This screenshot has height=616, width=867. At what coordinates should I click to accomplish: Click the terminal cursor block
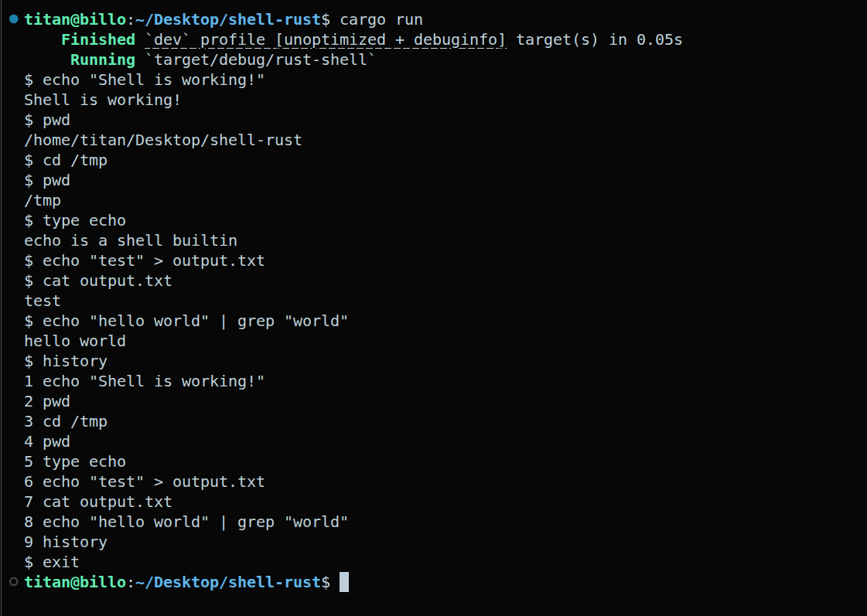click(x=344, y=582)
